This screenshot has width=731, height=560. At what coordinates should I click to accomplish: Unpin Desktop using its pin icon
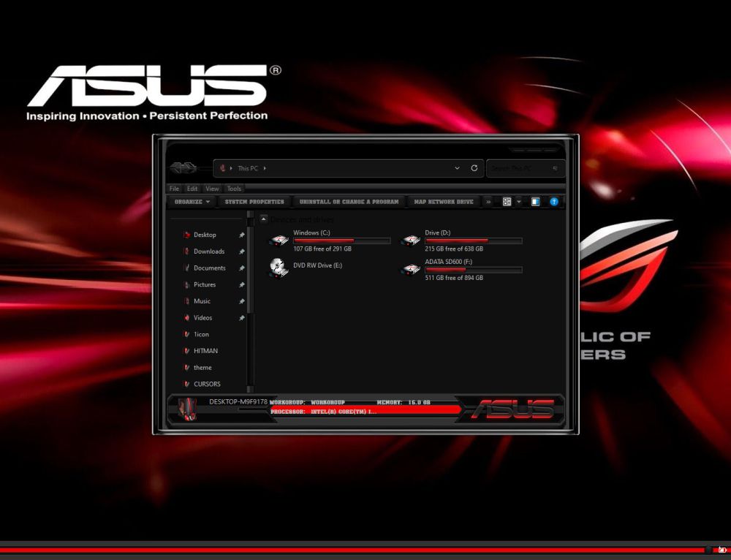242,235
